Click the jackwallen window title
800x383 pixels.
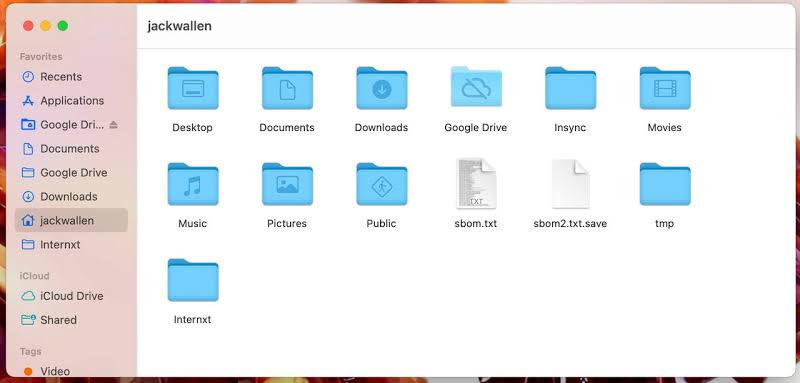point(180,26)
